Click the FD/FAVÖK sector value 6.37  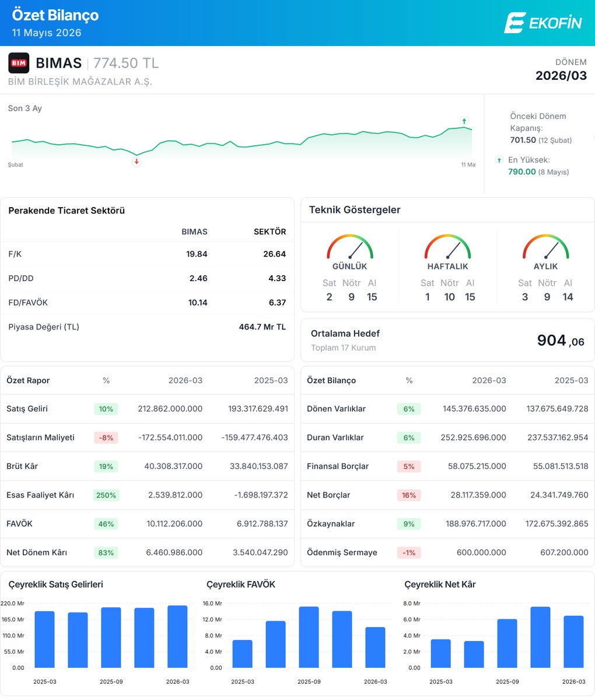[276, 302]
